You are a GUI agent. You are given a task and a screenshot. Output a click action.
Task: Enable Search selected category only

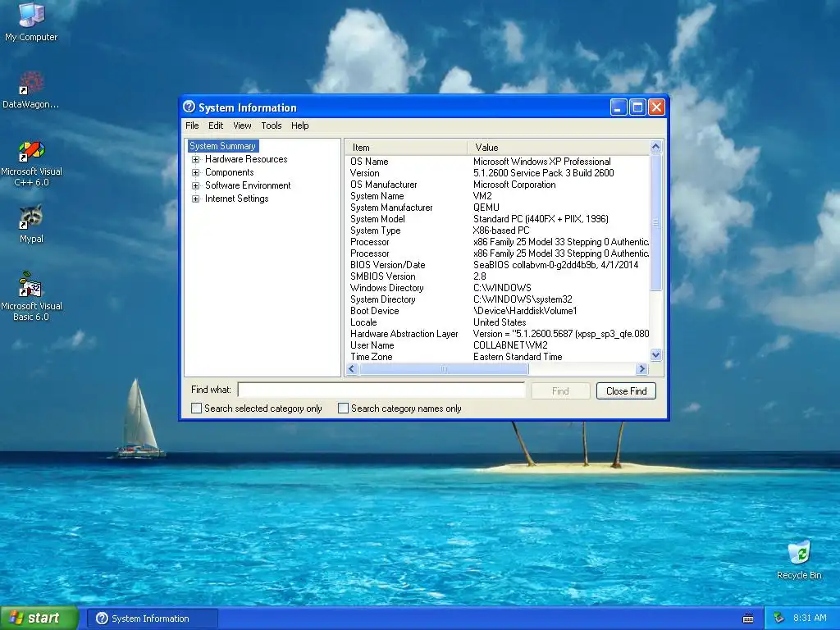pyautogui.click(x=197, y=409)
